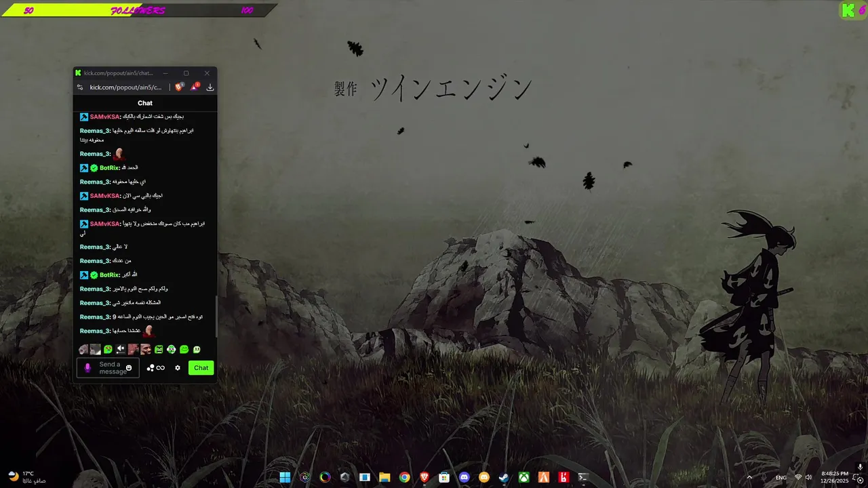This screenshot has height=488, width=868.
Task: Open Brave browser taskbar icon
Action: 425,477
